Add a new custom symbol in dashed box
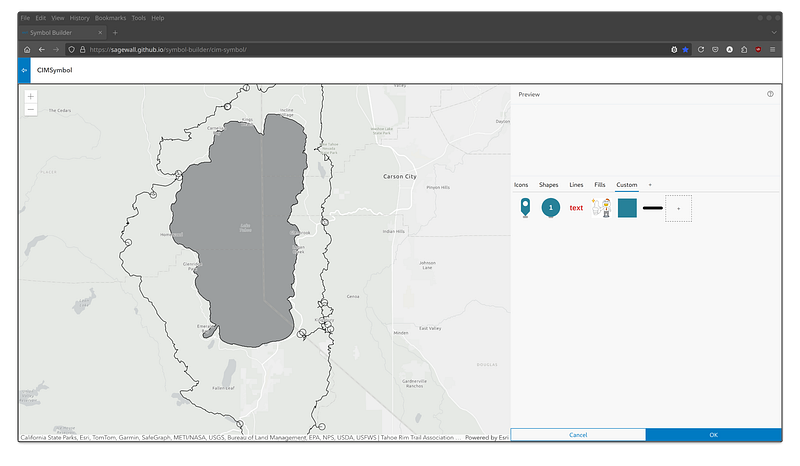Screen dimensions: 800x466 coord(678,208)
